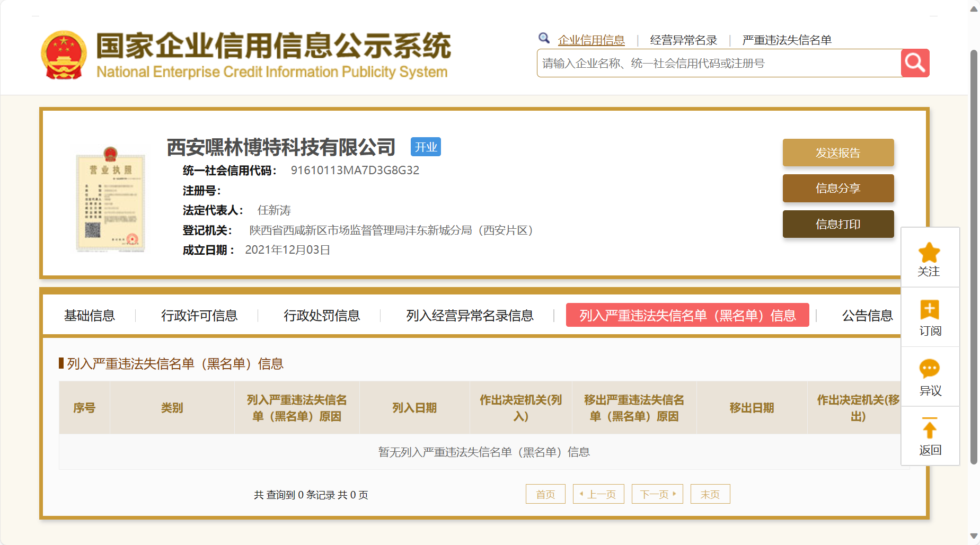980x545 pixels.
Task: Open the business license thumbnail image
Action: 110,199
